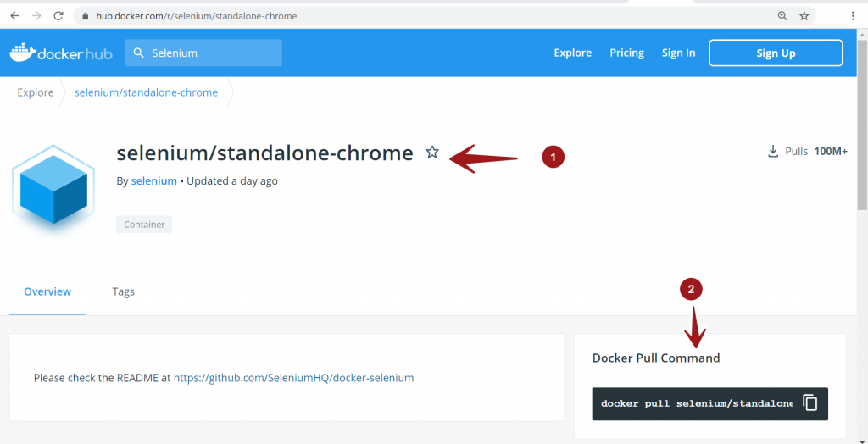Visit the selenium publisher profile link
Viewport: 868px width, 444px height.
pyautogui.click(x=153, y=180)
